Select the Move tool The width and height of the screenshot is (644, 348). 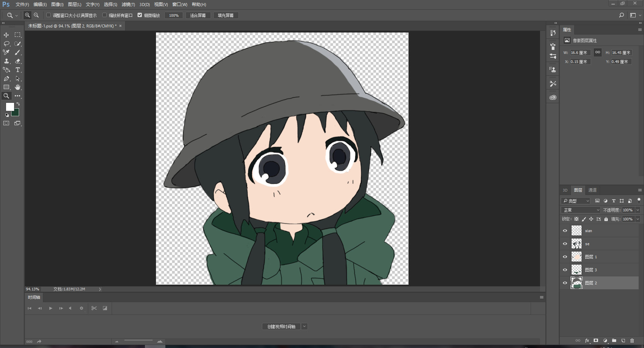[x=6, y=35]
